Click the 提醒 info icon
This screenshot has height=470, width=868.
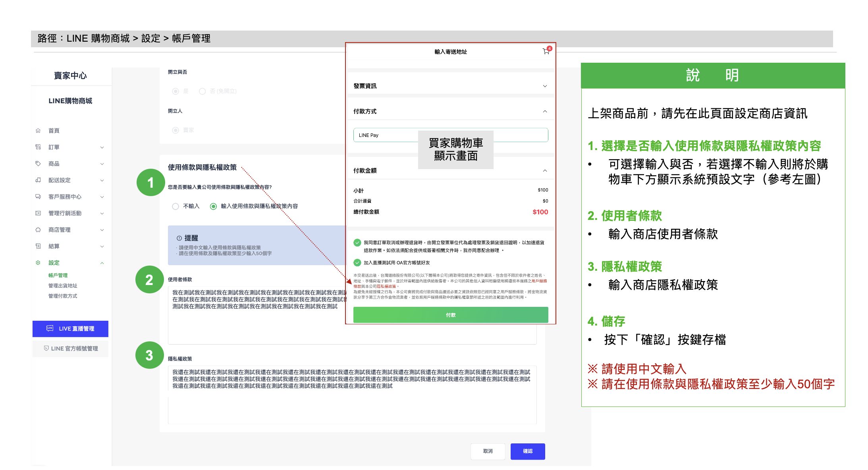click(x=179, y=238)
